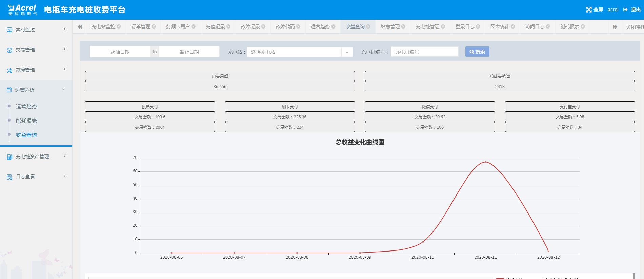Click the 2020-08-11 peak point on chart
This screenshot has width=644, height=279.
click(x=485, y=162)
